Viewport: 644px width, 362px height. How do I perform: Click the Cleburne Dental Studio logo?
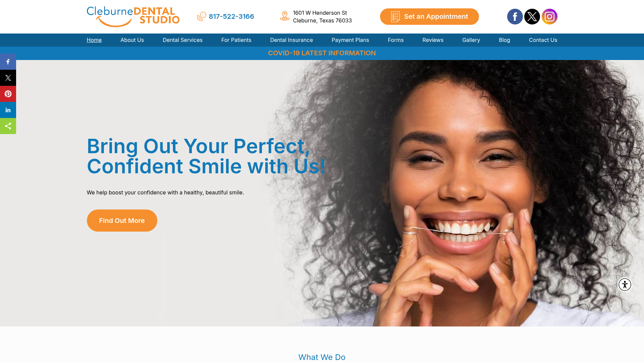coord(133,16)
